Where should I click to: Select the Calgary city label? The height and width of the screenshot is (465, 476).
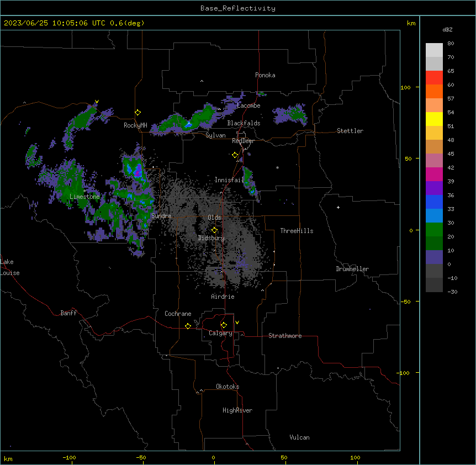tap(220, 333)
